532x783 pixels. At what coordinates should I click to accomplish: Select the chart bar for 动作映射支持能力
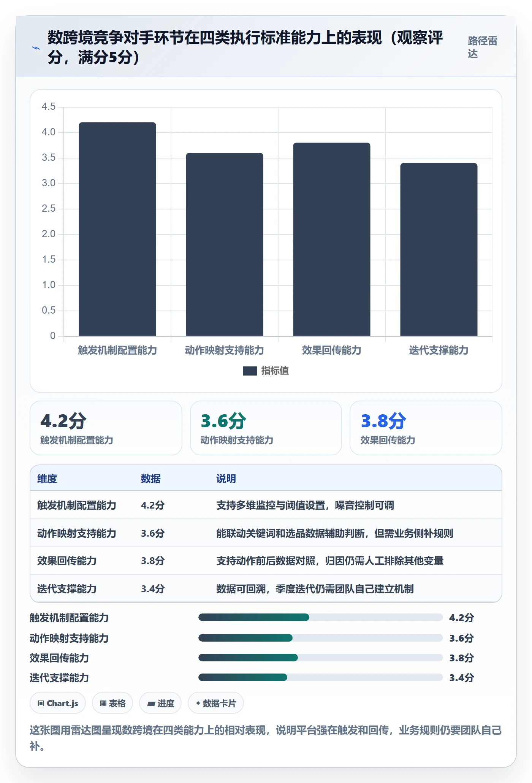(225, 244)
